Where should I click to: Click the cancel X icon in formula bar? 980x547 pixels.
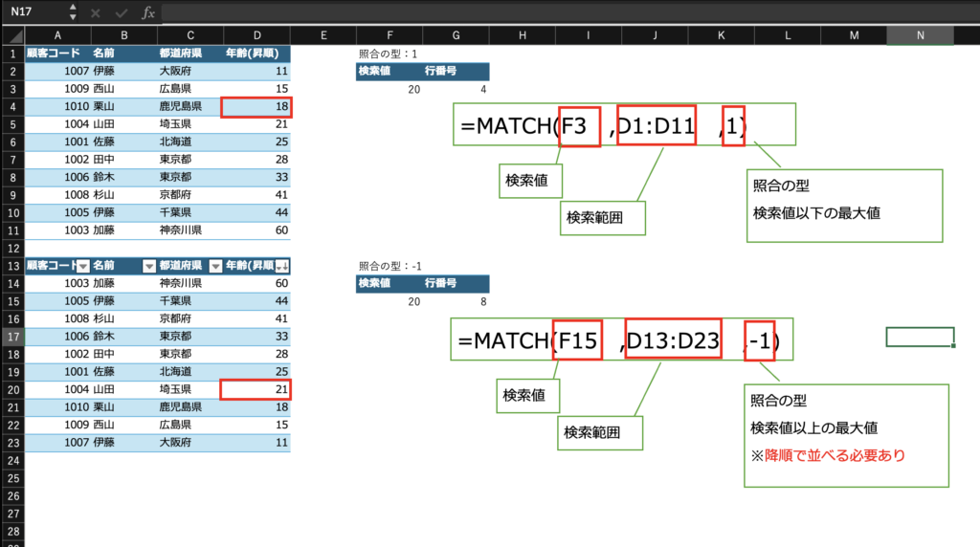95,12
